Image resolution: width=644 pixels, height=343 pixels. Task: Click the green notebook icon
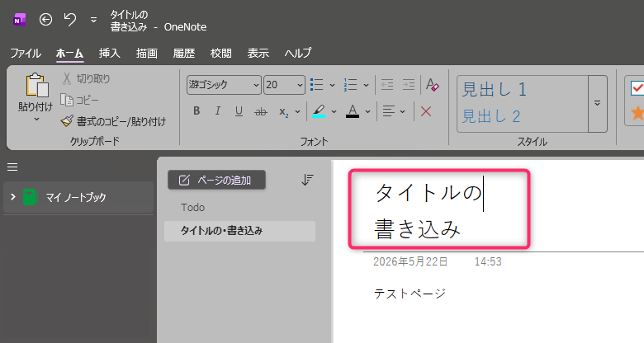click(30, 197)
